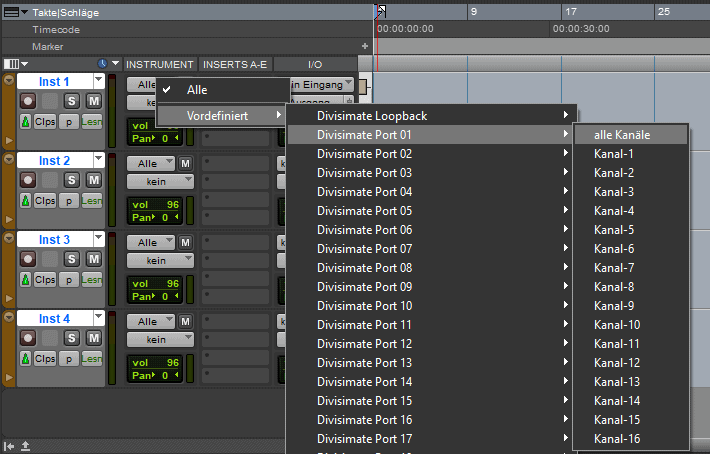Open the edit window column view icon
710x454 pixels.
pos(12,64)
